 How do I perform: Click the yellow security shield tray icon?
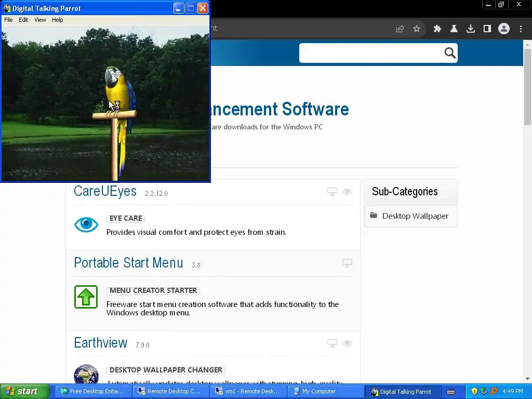coord(474,391)
